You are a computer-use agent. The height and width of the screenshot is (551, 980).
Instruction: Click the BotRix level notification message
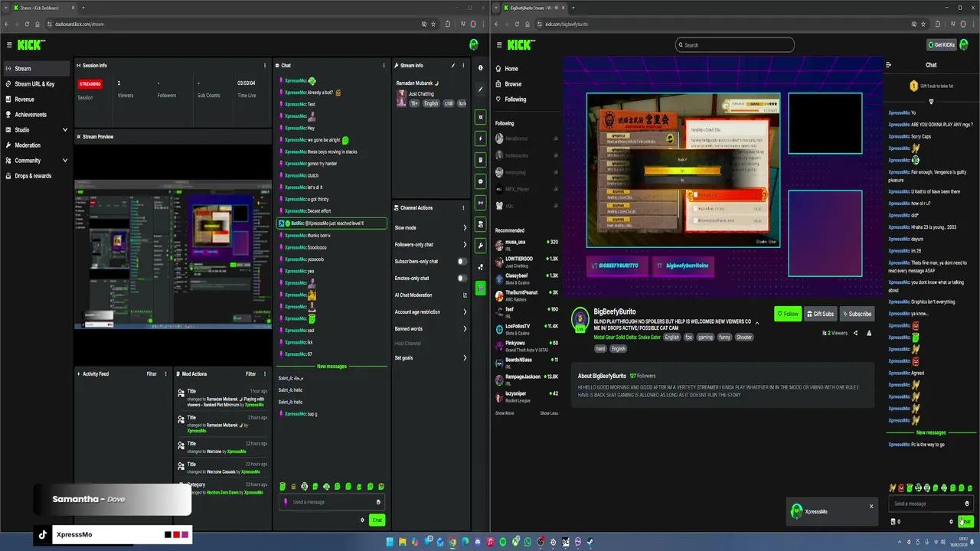pos(332,223)
